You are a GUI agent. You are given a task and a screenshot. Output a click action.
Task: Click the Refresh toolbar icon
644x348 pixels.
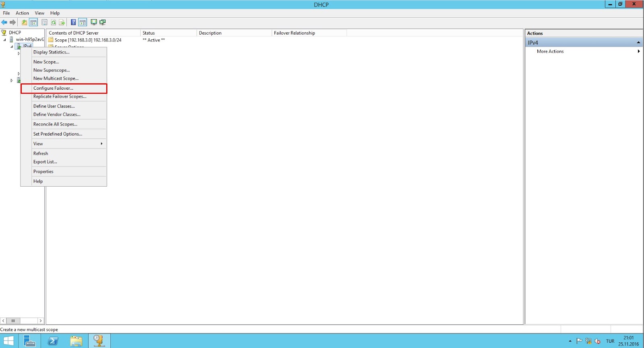[54, 23]
